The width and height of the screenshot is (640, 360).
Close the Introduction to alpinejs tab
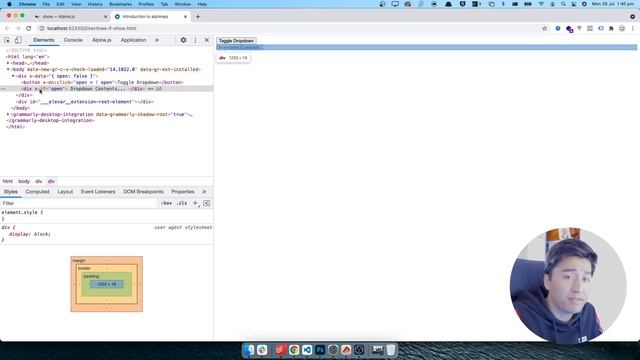[185, 17]
